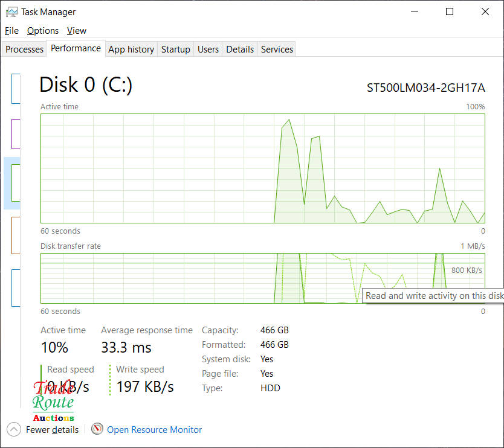Open the File menu

click(x=11, y=31)
